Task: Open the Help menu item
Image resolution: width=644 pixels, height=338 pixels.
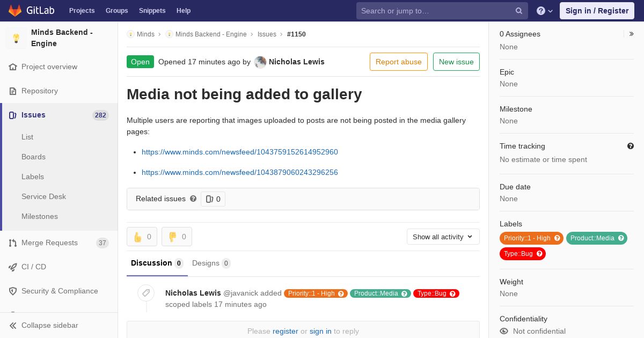Action: [184, 11]
